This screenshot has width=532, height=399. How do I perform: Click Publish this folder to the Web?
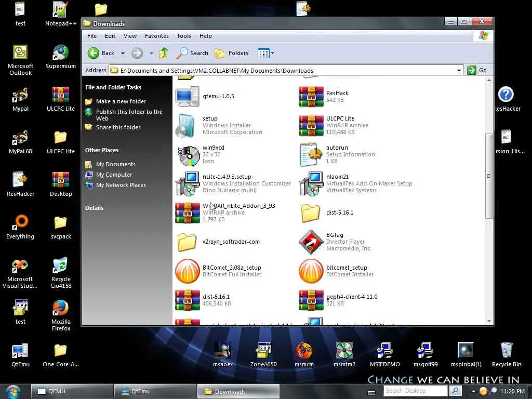coord(129,115)
